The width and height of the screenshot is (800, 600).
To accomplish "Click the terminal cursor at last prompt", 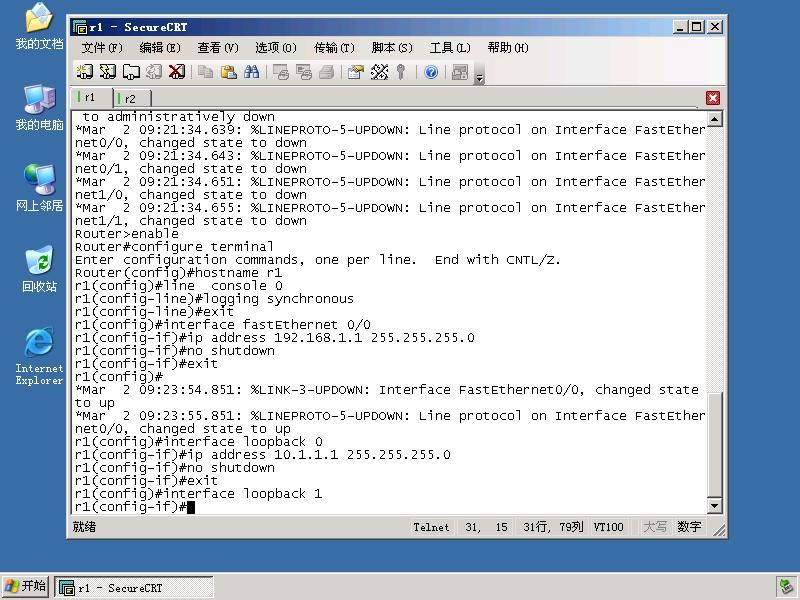I will pos(191,507).
